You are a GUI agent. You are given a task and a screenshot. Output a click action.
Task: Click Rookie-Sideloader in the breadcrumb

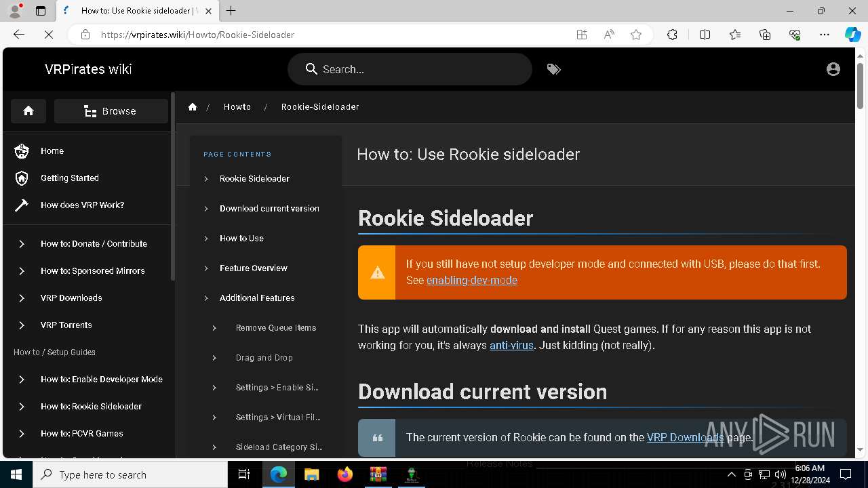[x=320, y=107]
